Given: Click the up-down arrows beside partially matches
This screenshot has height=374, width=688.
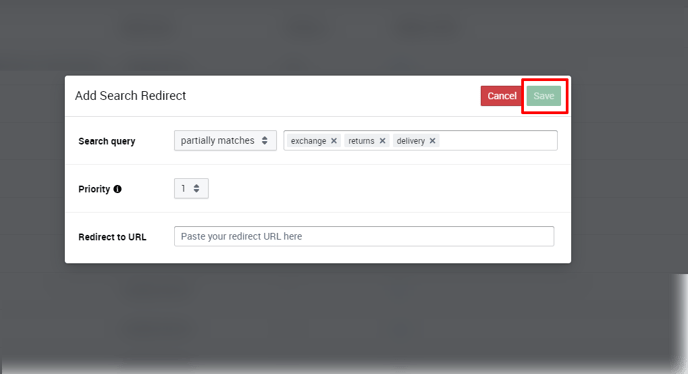Looking at the screenshot, I should 265,140.
